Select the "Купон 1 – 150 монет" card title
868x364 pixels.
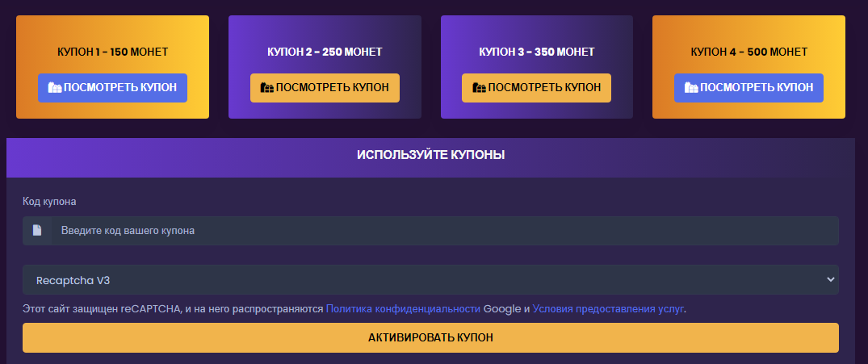point(112,52)
